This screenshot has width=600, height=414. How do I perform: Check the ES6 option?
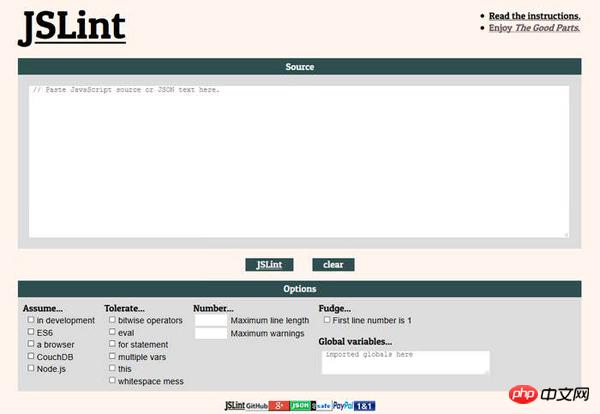point(31,332)
